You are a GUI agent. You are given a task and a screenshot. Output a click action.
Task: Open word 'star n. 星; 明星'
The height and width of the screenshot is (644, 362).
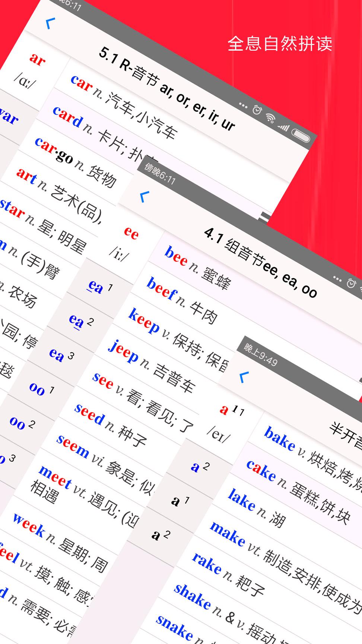[x=43, y=226]
